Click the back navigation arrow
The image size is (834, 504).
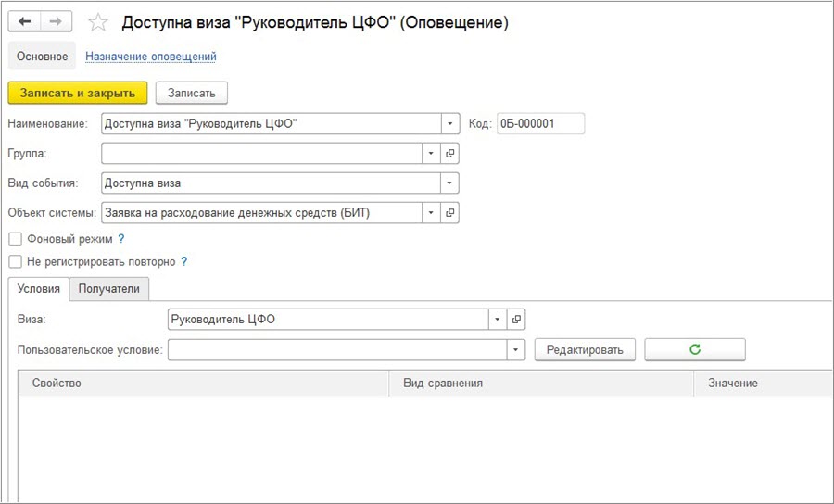(x=24, y=22)
